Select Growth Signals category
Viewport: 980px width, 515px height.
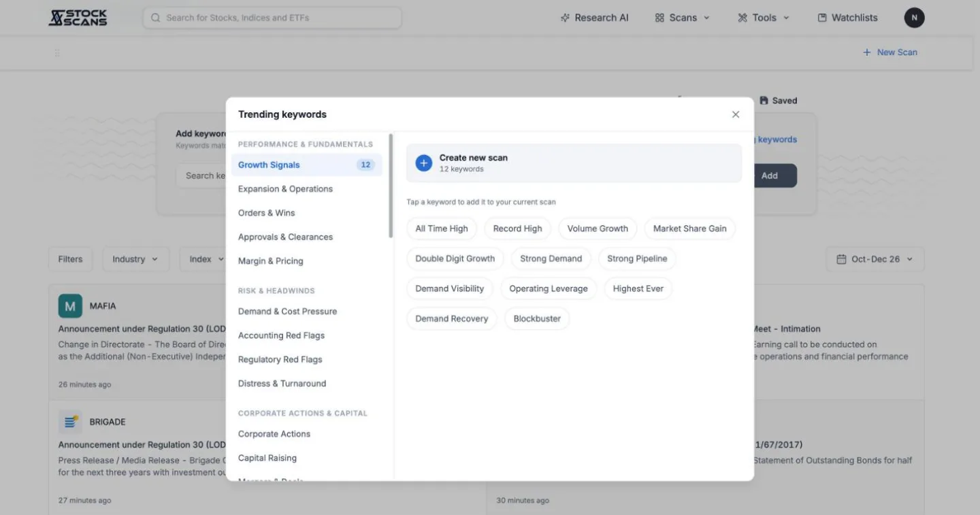tap(306, 165)
